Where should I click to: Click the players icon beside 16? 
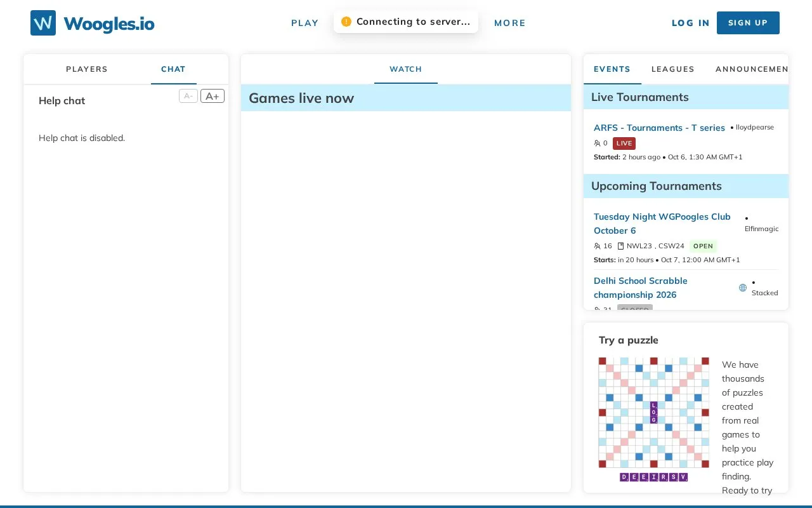pos(597,246)
